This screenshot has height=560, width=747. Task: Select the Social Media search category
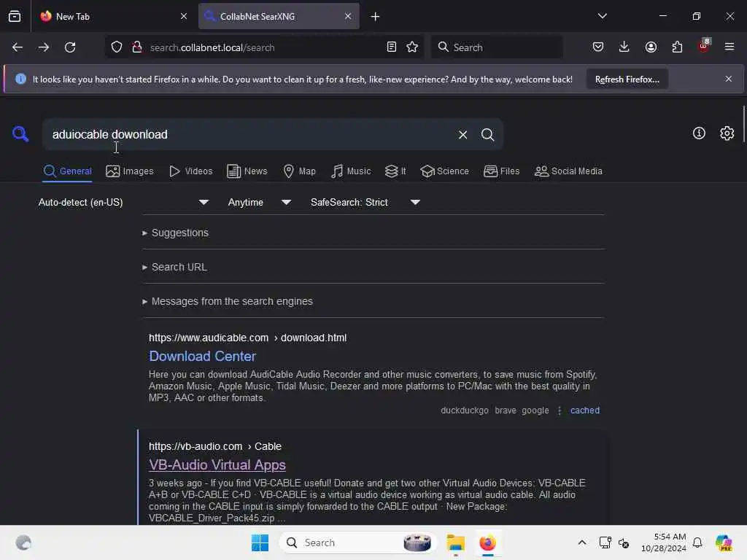coord(568,171)
